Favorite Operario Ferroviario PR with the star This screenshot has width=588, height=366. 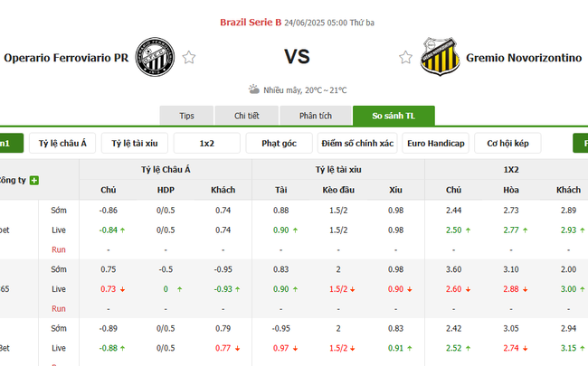189,58
